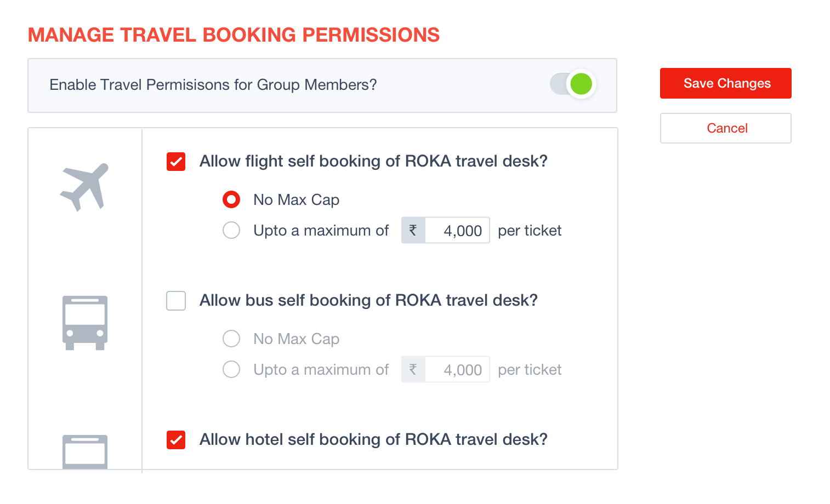Disable Travel Permissions for Group Members toggle
The height and width of the screenshot is (504, 830).
(x=573, y=84)
